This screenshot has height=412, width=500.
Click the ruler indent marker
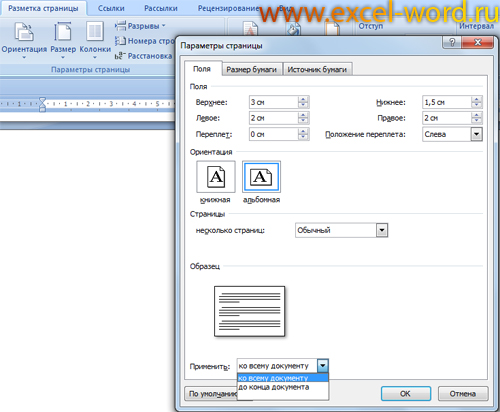point(42,104)
